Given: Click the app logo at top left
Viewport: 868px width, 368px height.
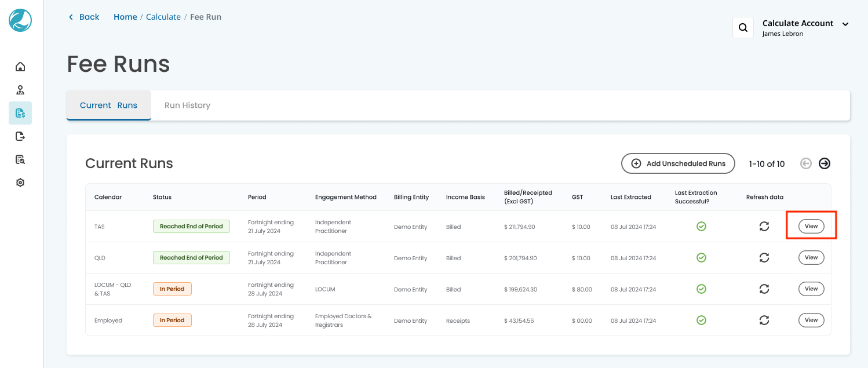Looking at the screenshot, I should 20,20.
